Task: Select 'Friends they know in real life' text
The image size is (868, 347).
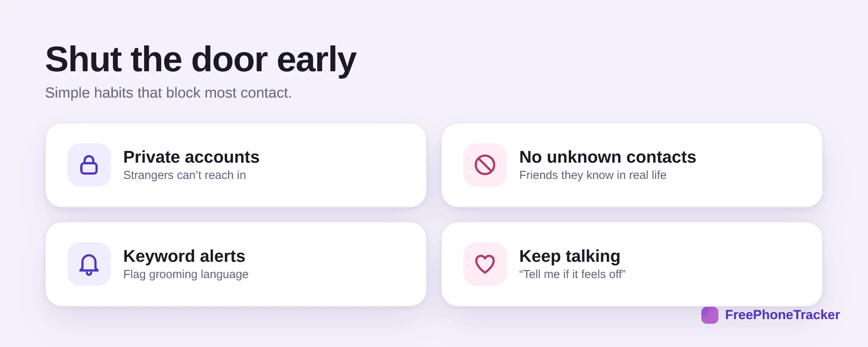Action: pos(593,175)
